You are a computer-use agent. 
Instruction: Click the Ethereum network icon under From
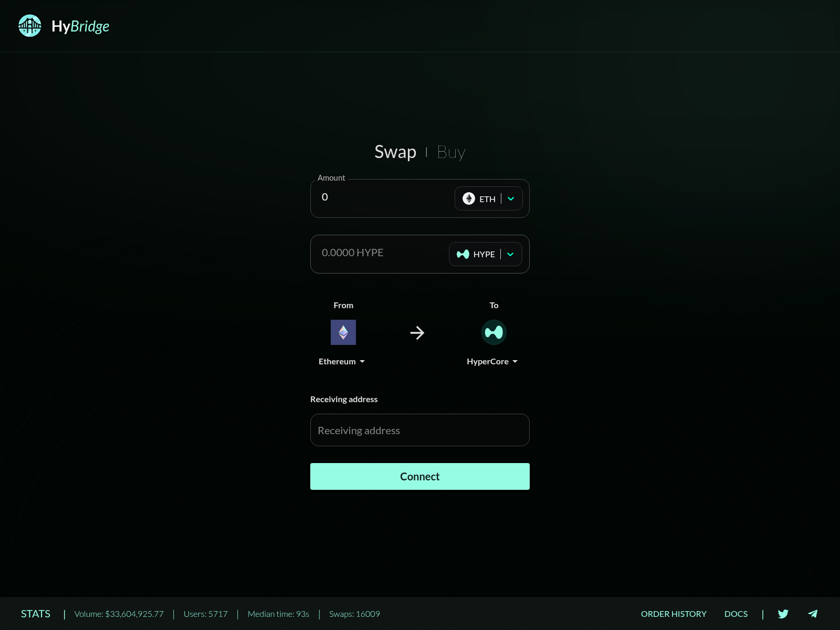[x=343, y=332]
